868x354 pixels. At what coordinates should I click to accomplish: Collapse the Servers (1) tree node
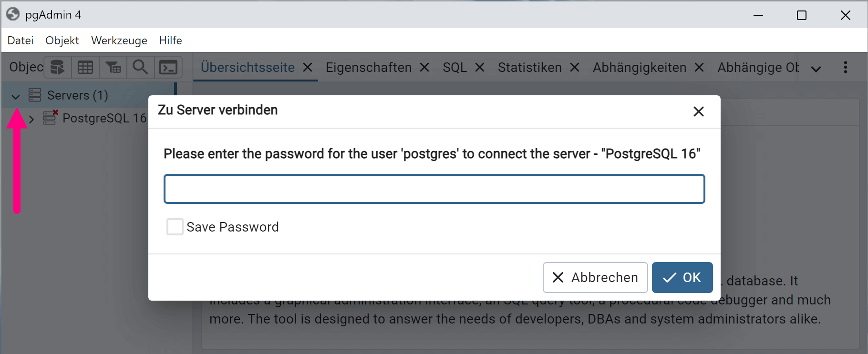(x=16, y=96)
